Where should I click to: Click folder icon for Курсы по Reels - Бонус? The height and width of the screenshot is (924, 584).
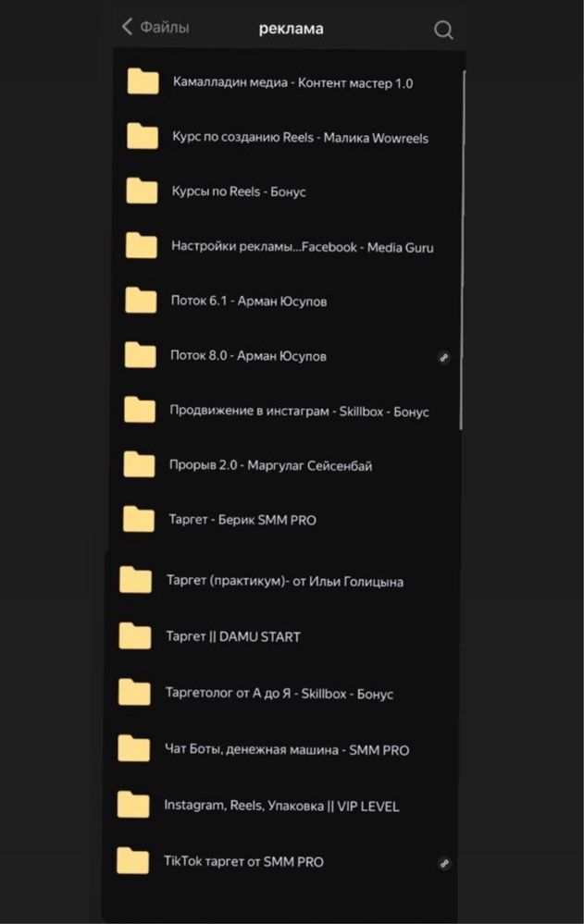tap(143, 191)
